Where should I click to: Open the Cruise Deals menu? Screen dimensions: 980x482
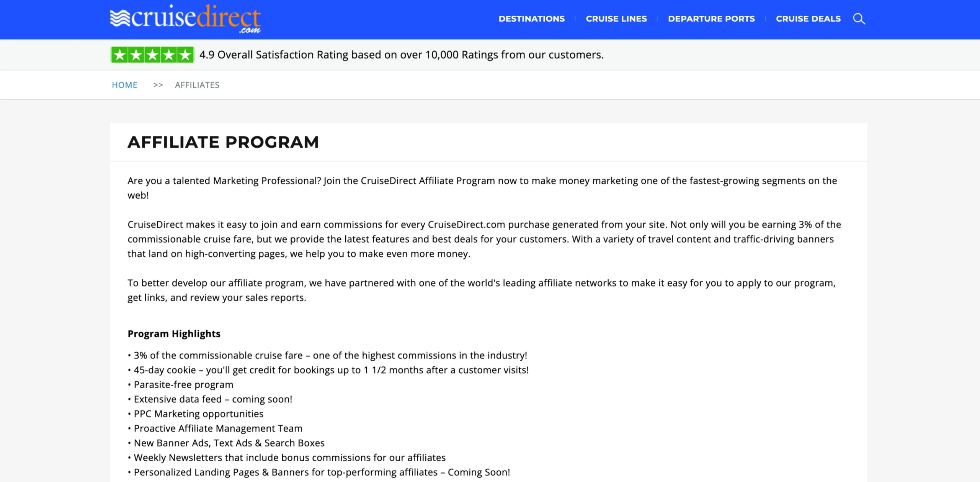tap(808, 19)
